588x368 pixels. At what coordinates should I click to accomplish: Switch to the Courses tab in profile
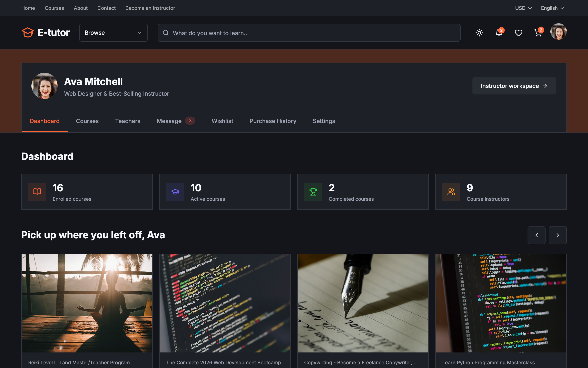[87, 121]
